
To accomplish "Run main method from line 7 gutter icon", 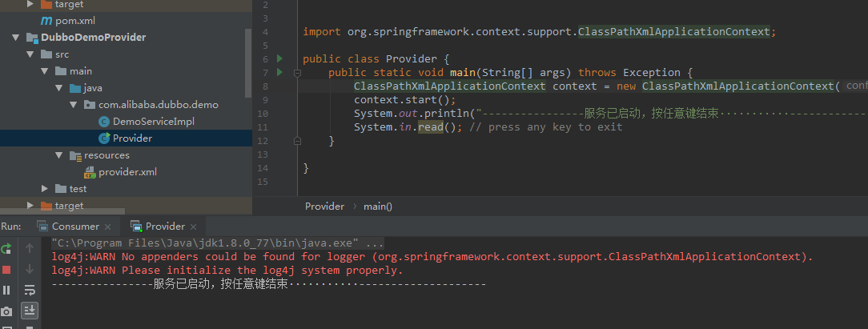I will point(279,72).
